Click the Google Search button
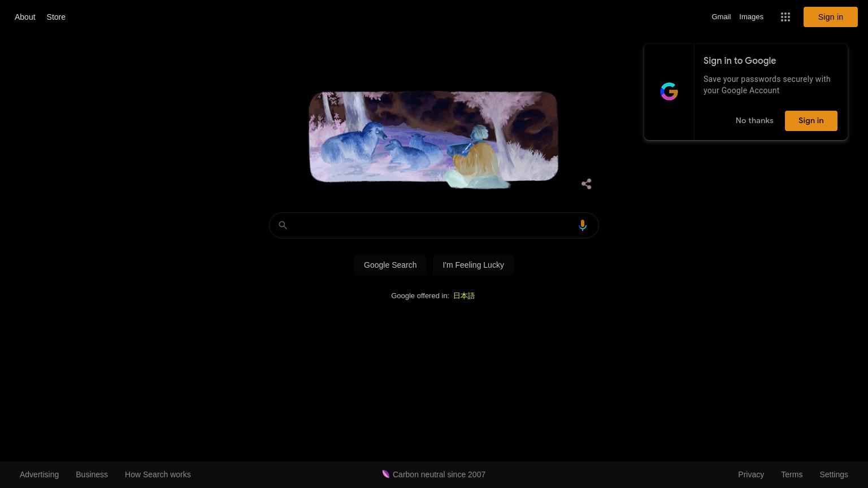Image resolution: width=868 pixels, height=488 pixels. coord(390,265)
